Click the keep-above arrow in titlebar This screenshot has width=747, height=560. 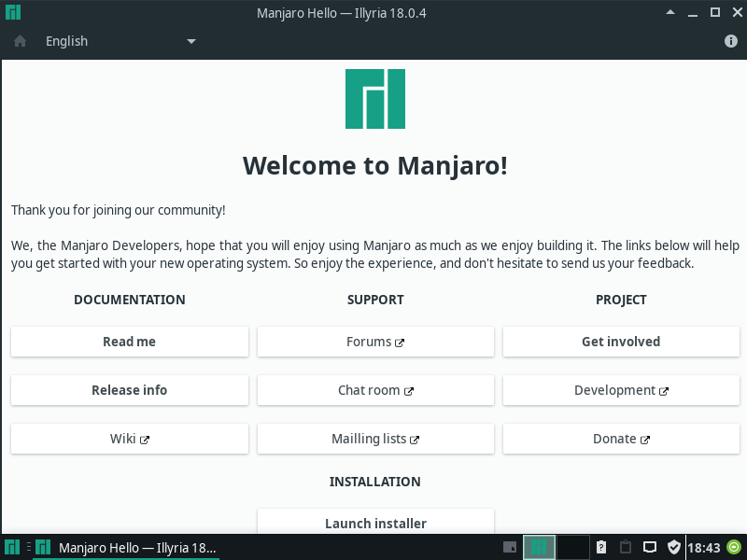pos(670,12)
